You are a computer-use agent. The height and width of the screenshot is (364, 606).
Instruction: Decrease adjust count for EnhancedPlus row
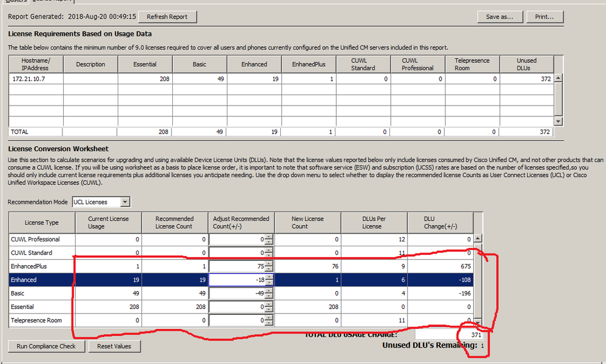click(x=269, y=269)
